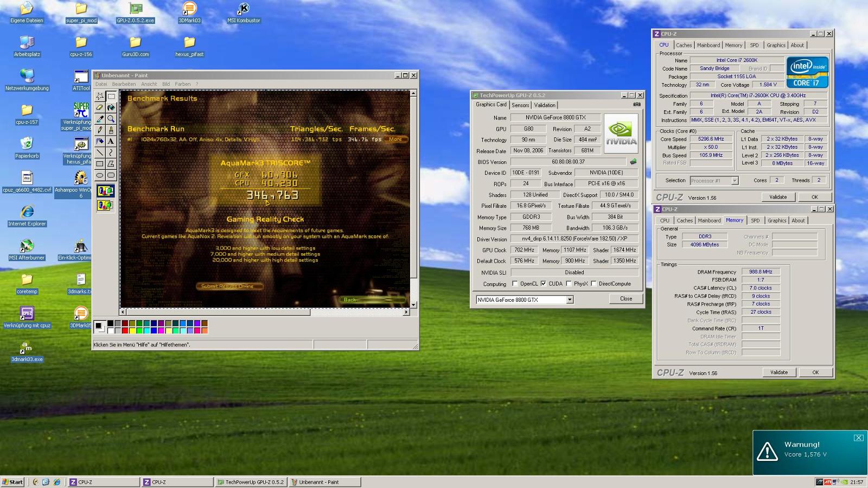The image size is (868, 488).
Task: Choose the Ellipse shape tool
Action: (x=100, y=175)
